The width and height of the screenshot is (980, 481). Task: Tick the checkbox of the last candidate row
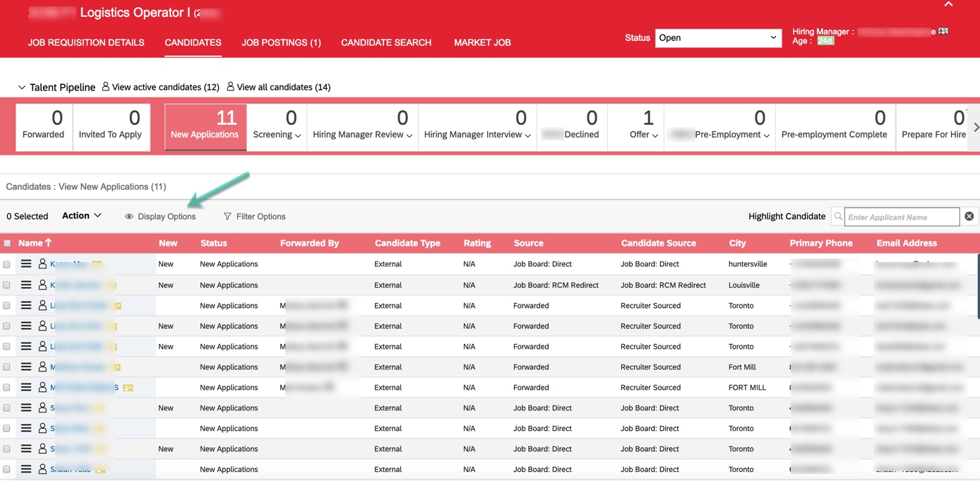pyautogui.click(x=7, y=470)
